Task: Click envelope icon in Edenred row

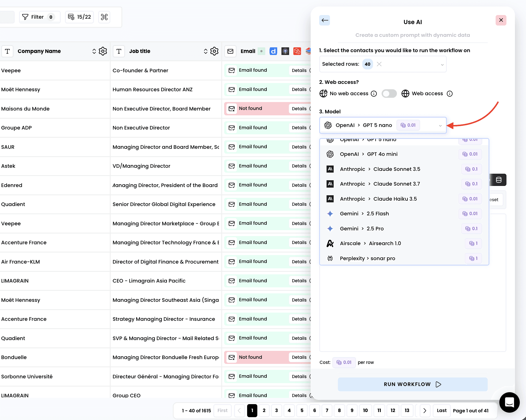Action: pos(232,185)
